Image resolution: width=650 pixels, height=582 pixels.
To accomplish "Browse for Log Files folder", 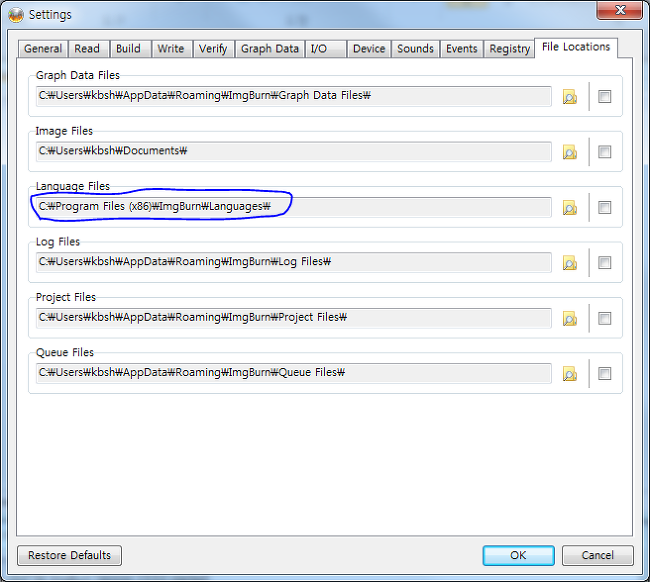I will click(570, 263).
